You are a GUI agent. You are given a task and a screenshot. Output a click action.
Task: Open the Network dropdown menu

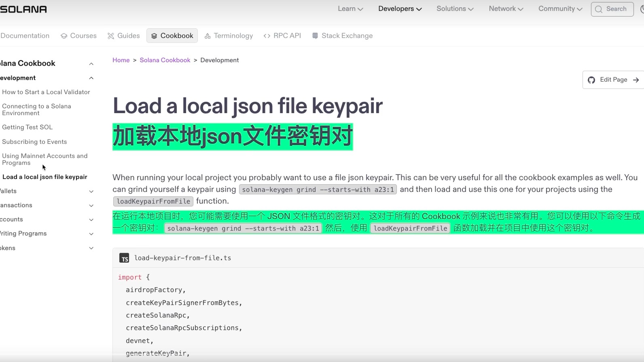(506, 9)
